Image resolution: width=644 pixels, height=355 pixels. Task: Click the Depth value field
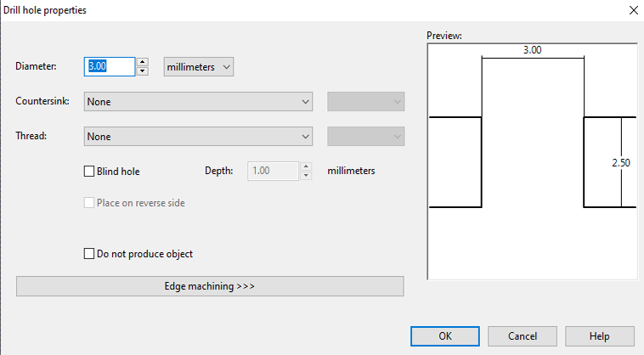pos(272,171)
